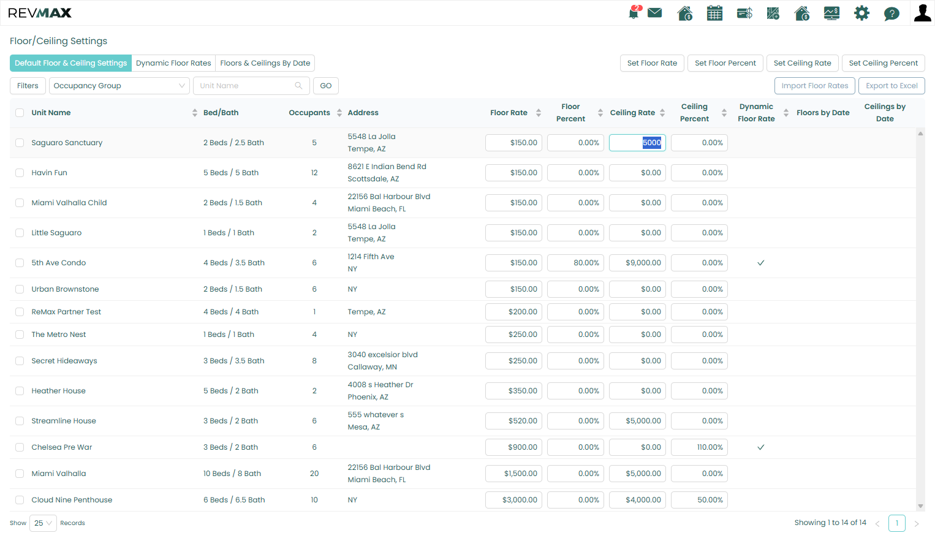Click sort arrows for Floor Percent column
This screenshot has width=935, height=560.
pos(600,113)
